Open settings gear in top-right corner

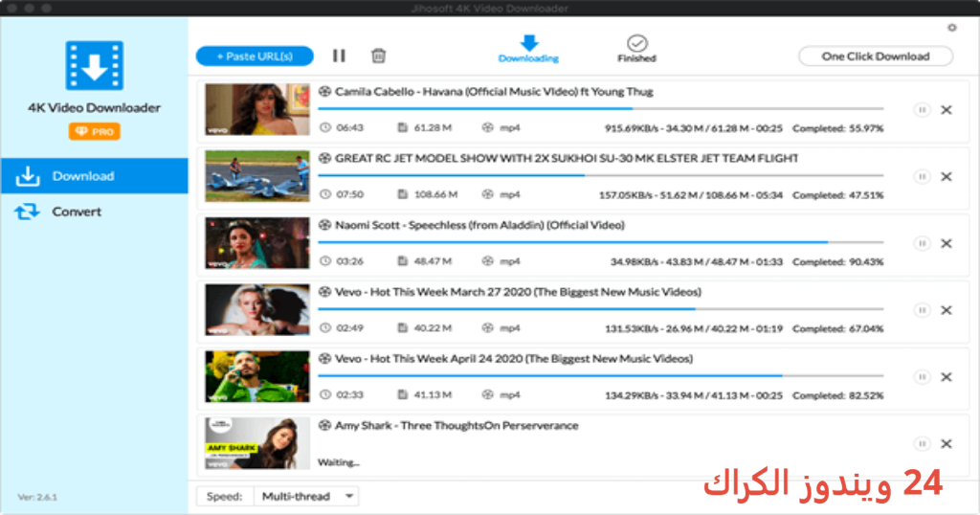coord(952,28)
